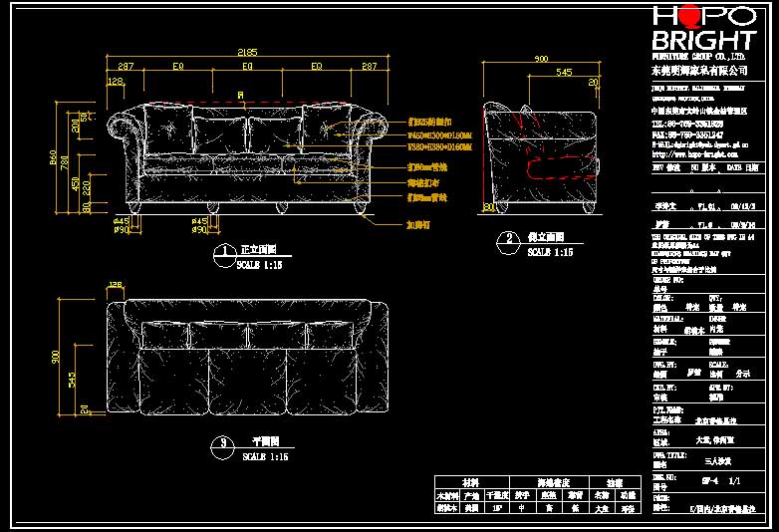Click the 900 dimension above the side elevation

point(541,59)
